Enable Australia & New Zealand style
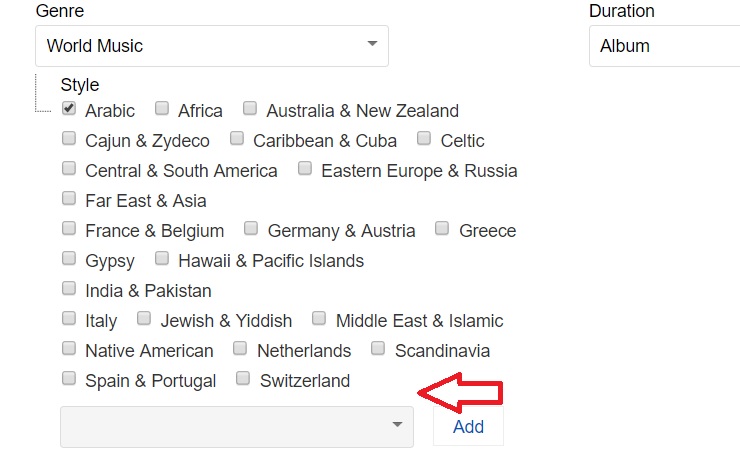This screenshot has width=740, height=470. (250, 109)
